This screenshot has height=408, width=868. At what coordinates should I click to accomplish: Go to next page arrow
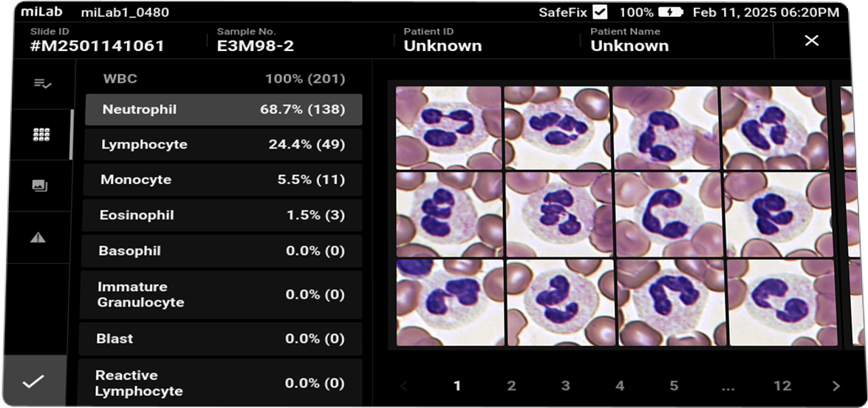pos(835,386)
